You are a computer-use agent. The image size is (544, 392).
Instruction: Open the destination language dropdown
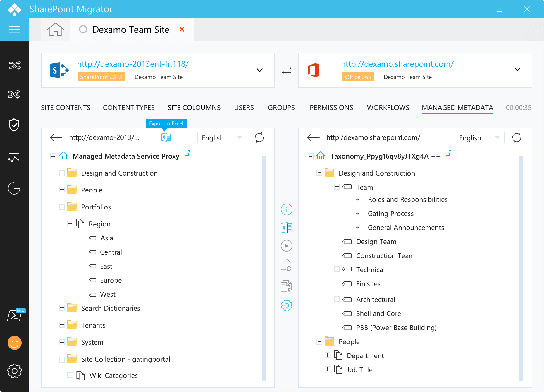[x=480, y=137]
